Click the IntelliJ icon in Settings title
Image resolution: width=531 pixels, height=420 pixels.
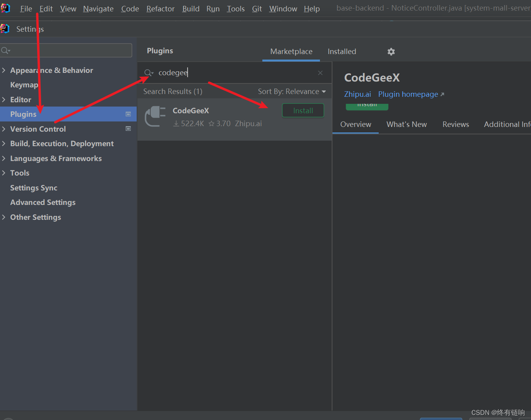[x=5, y=29]
